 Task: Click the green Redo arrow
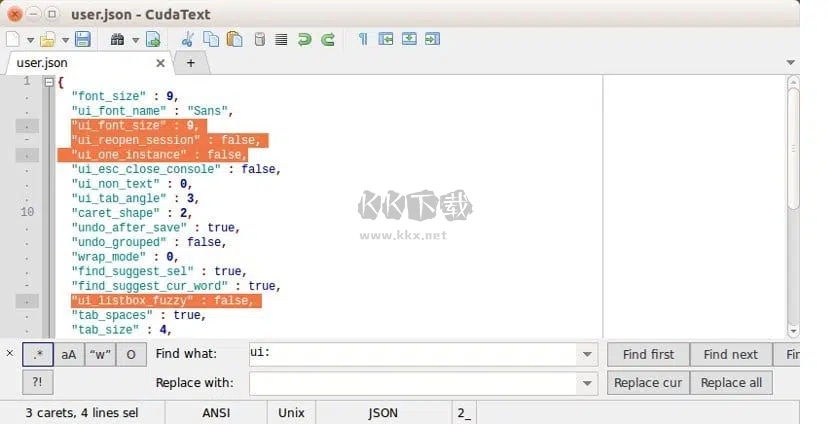click(x=328, y=39)
